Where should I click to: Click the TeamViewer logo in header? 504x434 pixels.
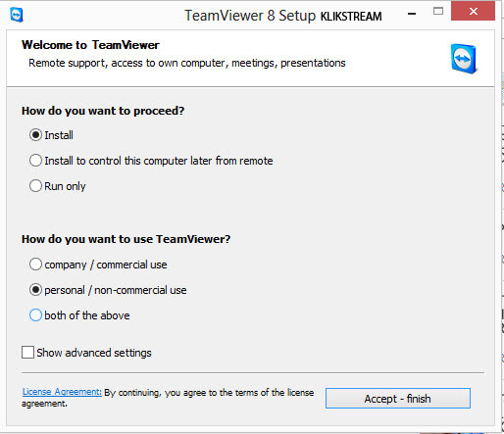(464, 59)
